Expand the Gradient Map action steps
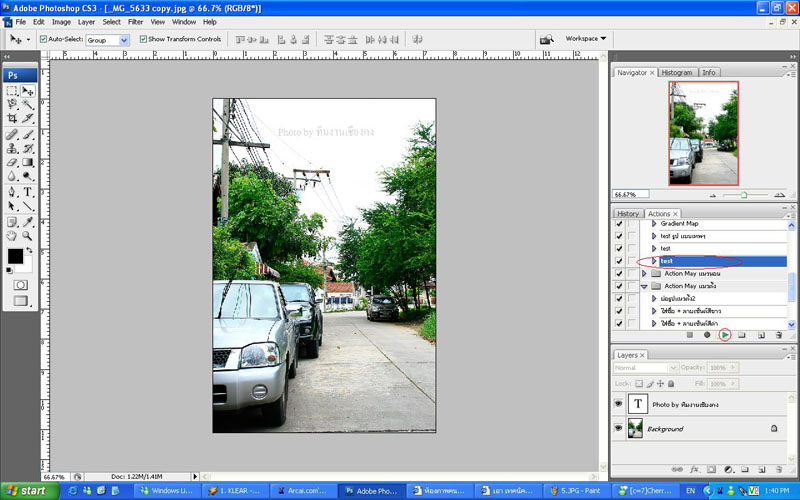This screenshot has height=500, width=800. click(x=654, y=223)
